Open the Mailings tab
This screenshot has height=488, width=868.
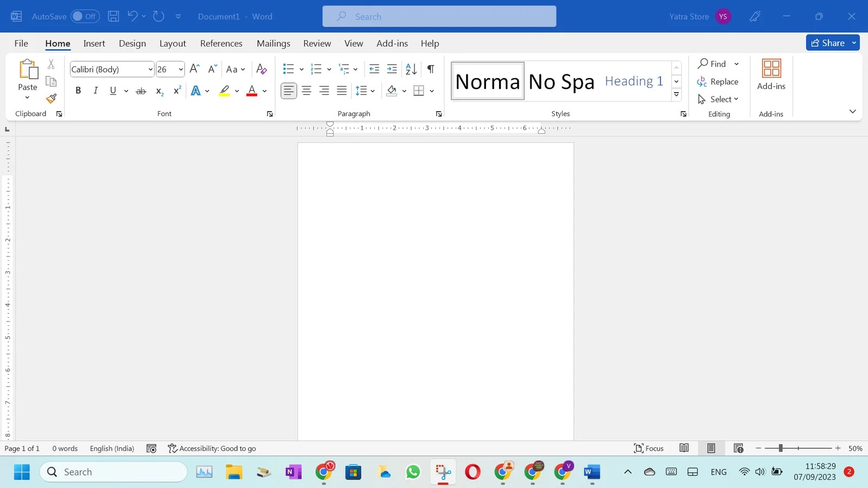(273, 43)
